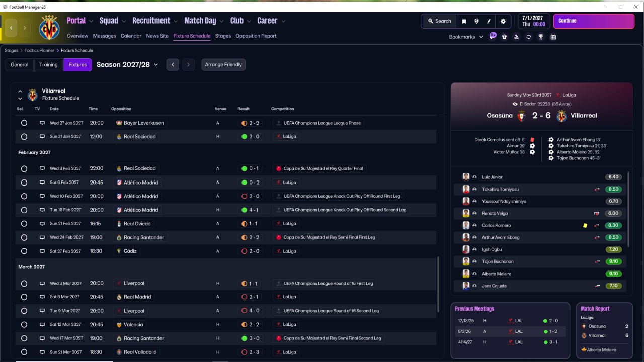Click the Valencia crest in the fixture list
This screenshot has width=644, height=362.
(119, 324)
